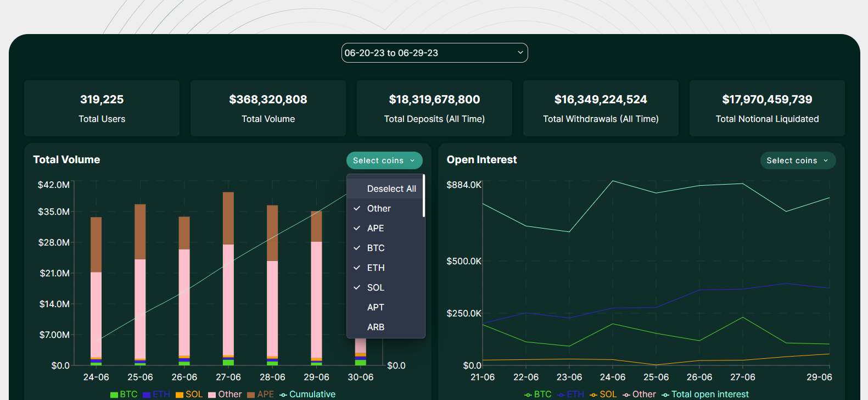The image size is (868, 400).
Task: Click the 25-06 volume bar
Action: (x=140, y=285)
